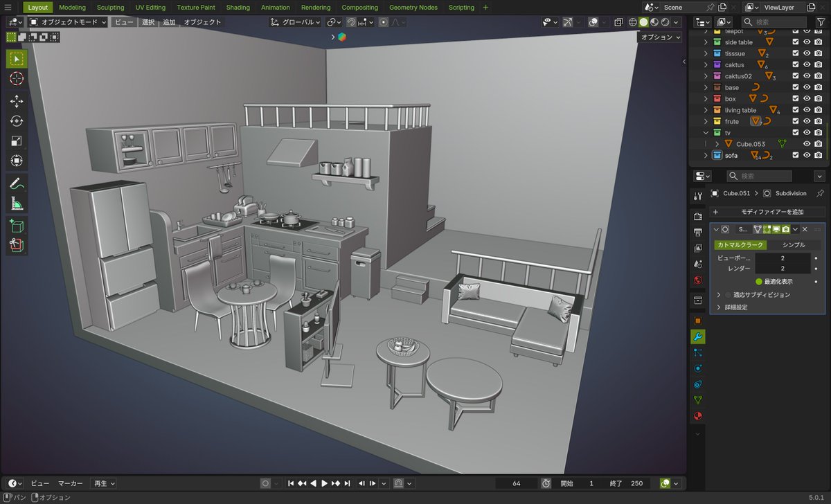Click the play animation button

click(324, 483)
